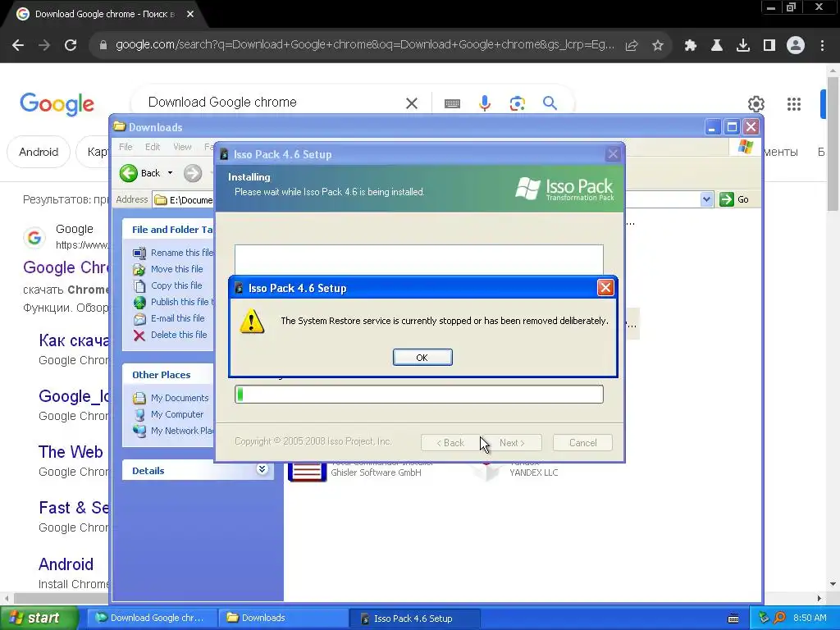Click the Next button in setup wizard
Viewport: 840px width, 630px height.
tap(512, 442)
